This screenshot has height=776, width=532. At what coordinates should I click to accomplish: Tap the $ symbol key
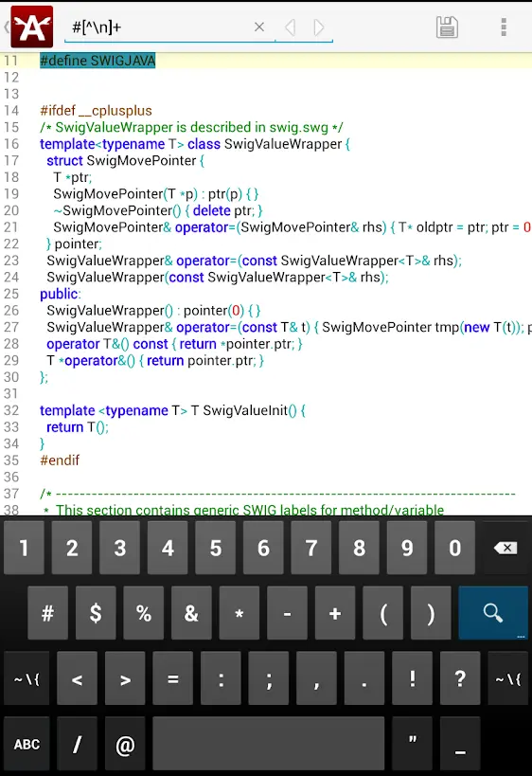(96, 613)
